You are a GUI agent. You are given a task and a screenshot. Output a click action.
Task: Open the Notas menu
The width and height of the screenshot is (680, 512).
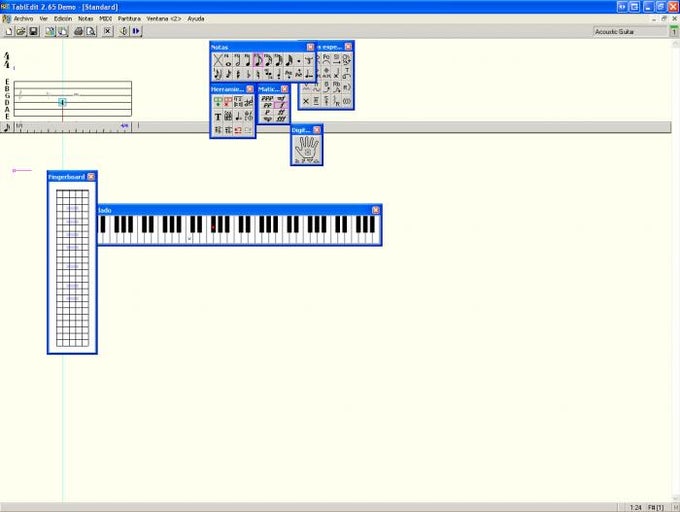[x=85, y=19]
